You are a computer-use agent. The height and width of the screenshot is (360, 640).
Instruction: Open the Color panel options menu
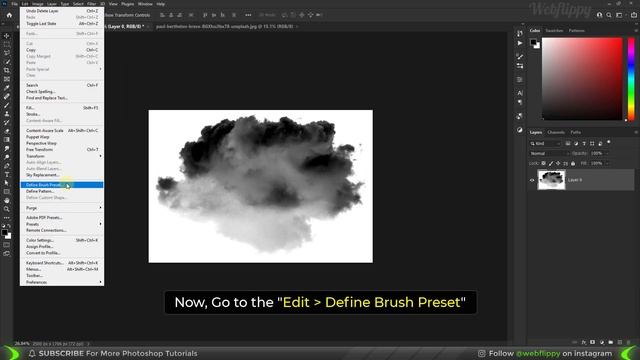point(636,31)
